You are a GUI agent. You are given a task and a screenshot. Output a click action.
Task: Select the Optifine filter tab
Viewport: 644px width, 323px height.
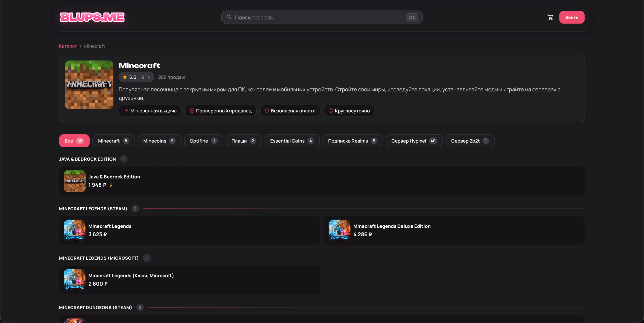click(x=204, y=141)
